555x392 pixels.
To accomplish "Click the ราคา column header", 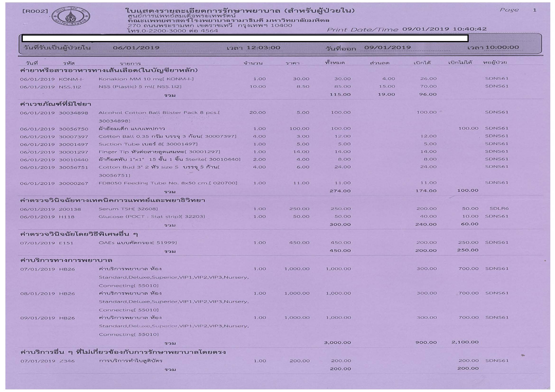I will click(292, 63).
